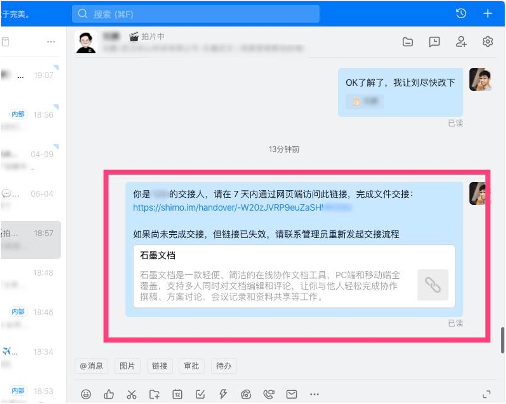Image resolution: width=506 pixels, height=404 pixels.
Task: Open the emoji smiley picker
Action: pyautogui.click(x=86, y=394)
